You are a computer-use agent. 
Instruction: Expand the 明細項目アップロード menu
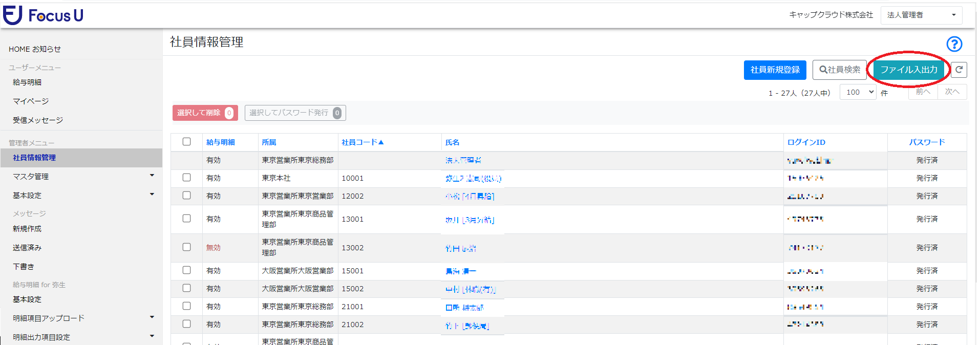81,318
